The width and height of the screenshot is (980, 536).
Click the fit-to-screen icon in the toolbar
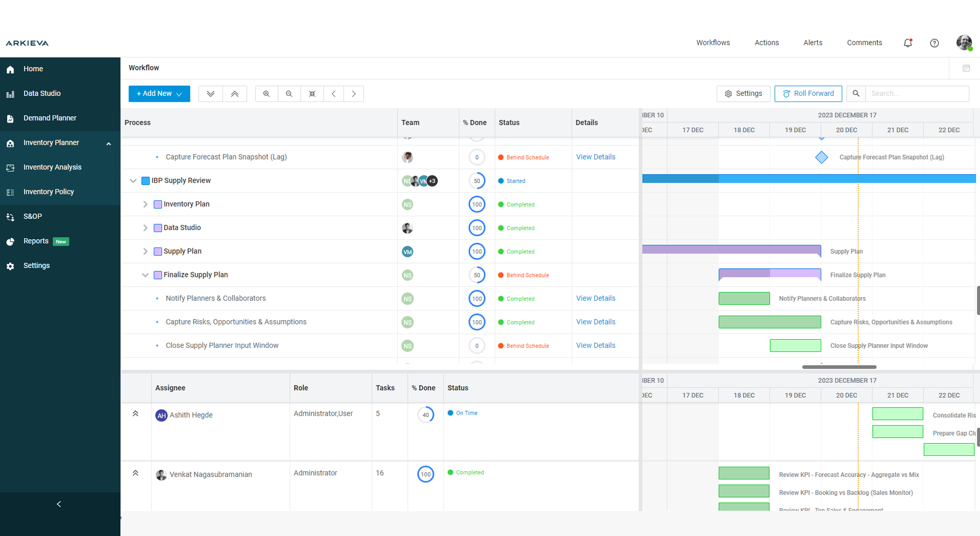click(312, 94)
